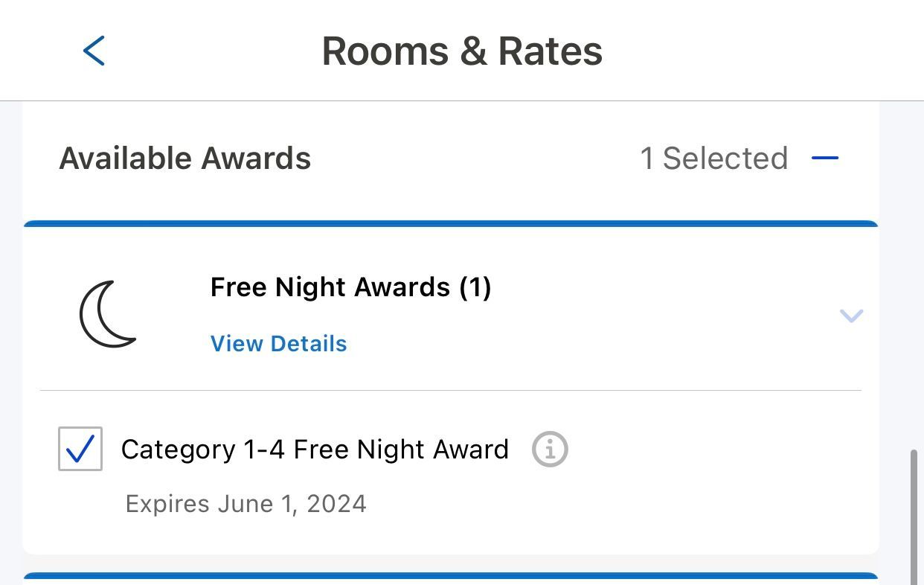Tap the crescent moon award icon
Screen dimensions: 924x585
point(108,314)
